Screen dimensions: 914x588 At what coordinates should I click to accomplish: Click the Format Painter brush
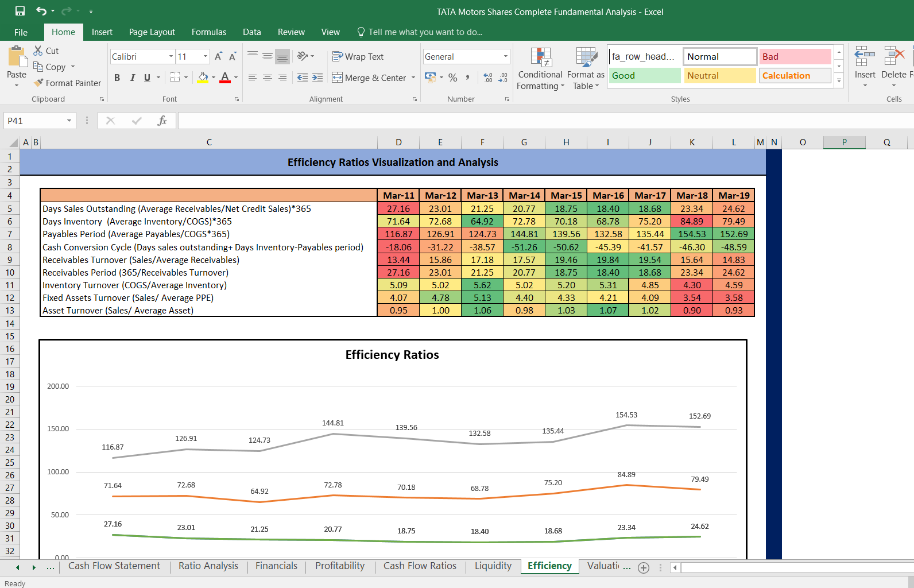pos(38,83)
